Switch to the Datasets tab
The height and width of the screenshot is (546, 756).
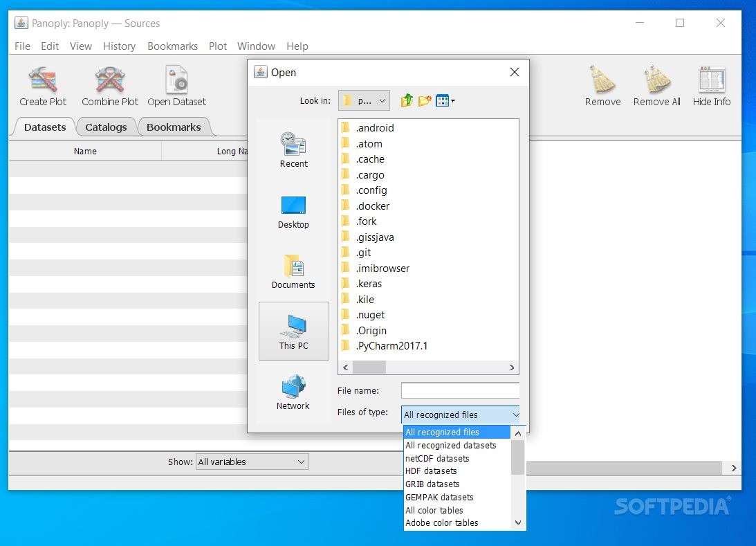click(x=45, y=127)
